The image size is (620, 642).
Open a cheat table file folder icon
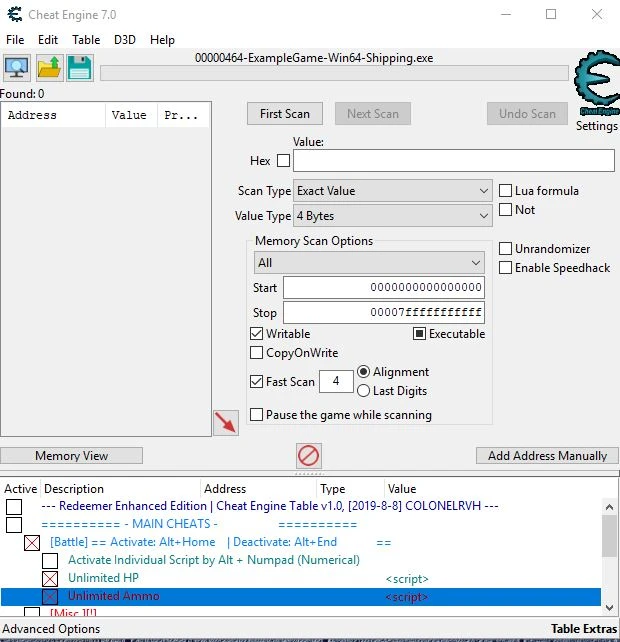[x=50, y=68]
